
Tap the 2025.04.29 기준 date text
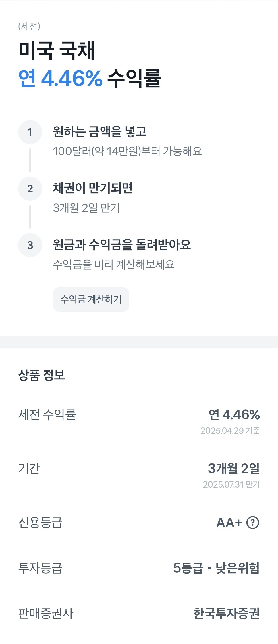click(230, 431)
